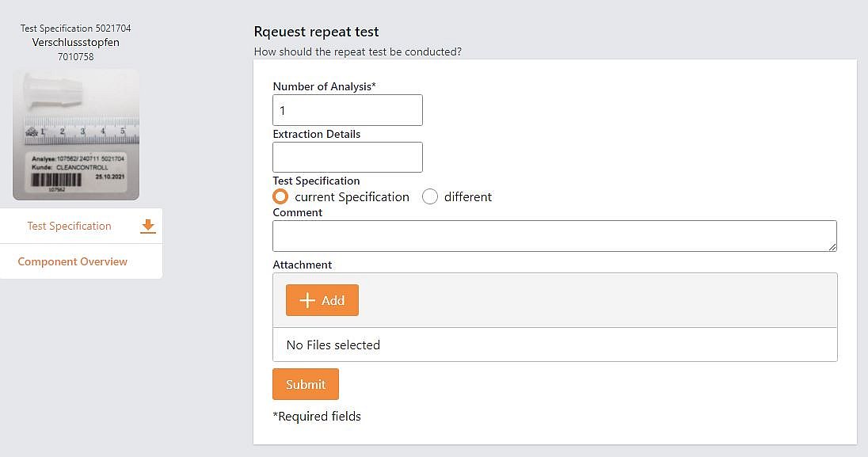Click the component number 7010758
The height and width of the screenshot is (457, 868).
76,56
